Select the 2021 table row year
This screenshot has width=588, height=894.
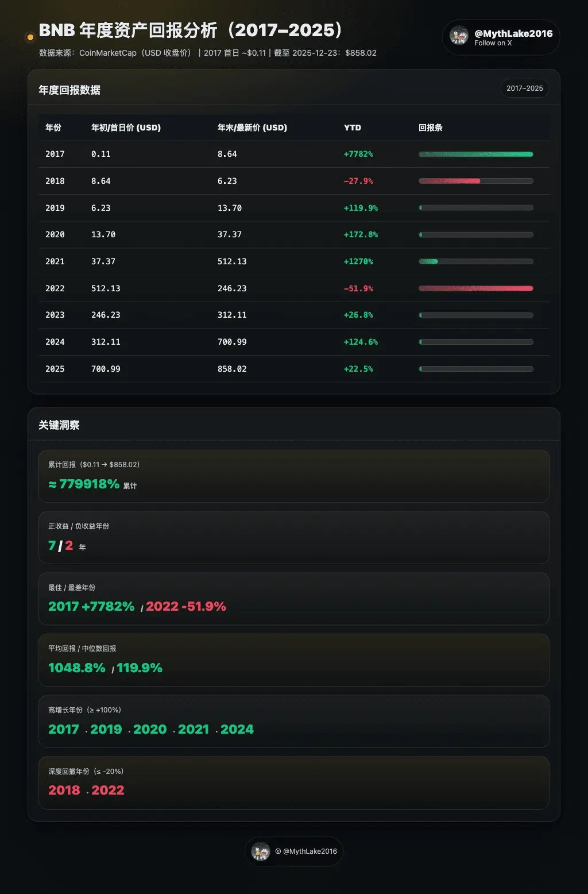(55, 261)
